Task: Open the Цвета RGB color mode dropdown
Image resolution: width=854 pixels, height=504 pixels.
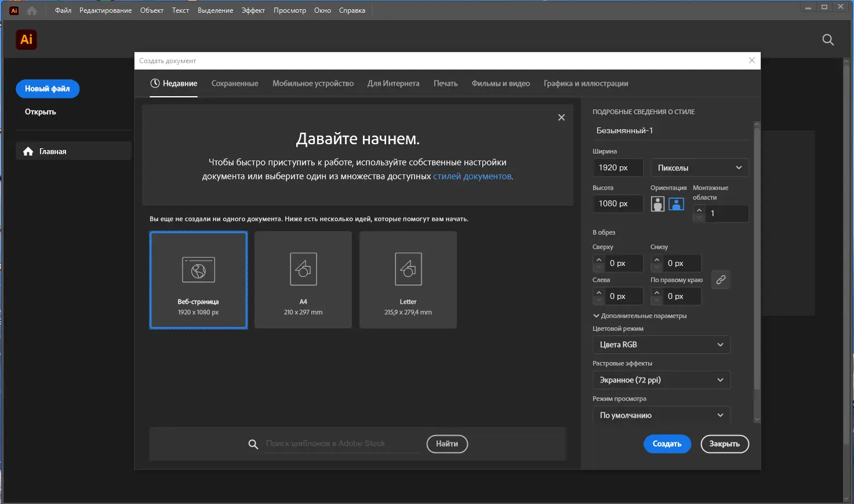Action: [661, 345]
